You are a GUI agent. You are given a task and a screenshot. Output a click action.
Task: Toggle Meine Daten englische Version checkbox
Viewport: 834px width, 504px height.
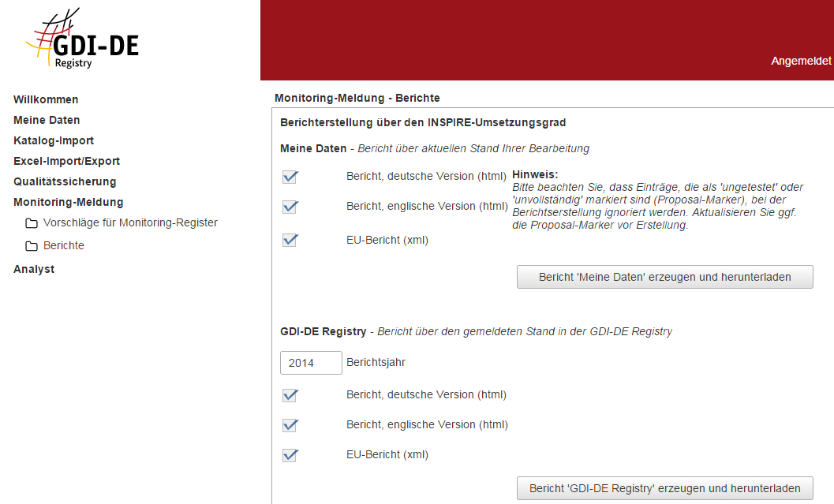[290, 207]
